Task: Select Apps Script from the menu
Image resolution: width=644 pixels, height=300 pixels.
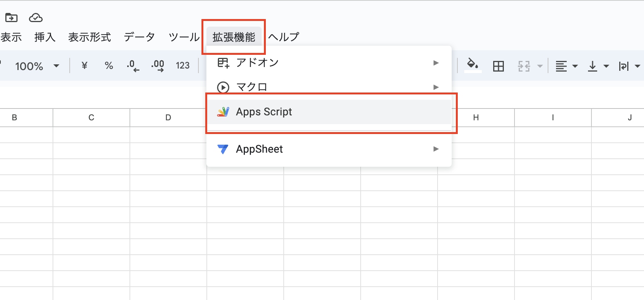Action: (264, 112)
